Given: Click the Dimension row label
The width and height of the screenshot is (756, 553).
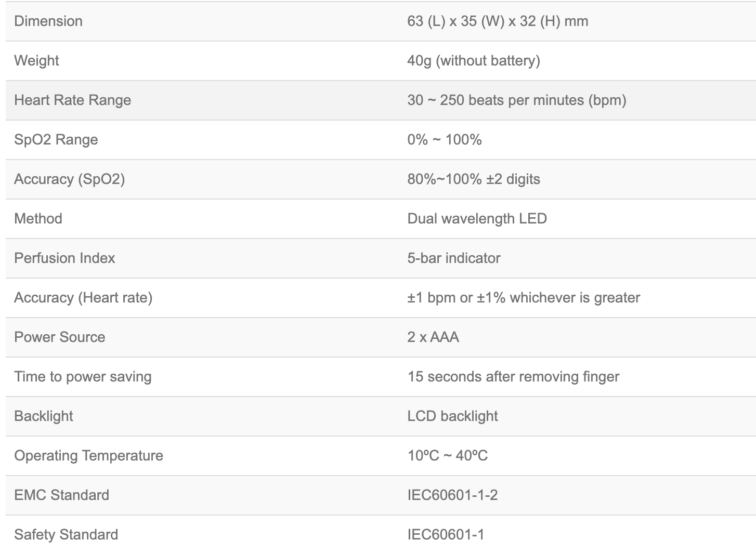Looking at the screenshot, I should click(x=48, y=21).
